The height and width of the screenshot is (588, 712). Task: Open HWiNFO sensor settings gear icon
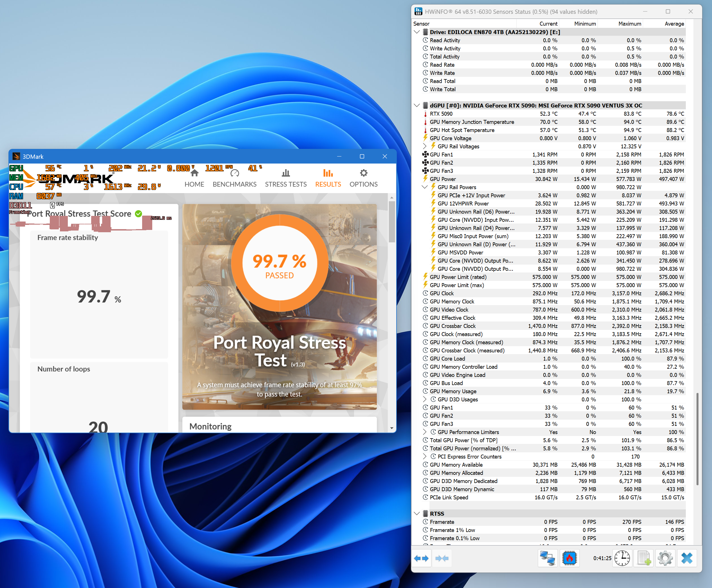coord(665,558)
